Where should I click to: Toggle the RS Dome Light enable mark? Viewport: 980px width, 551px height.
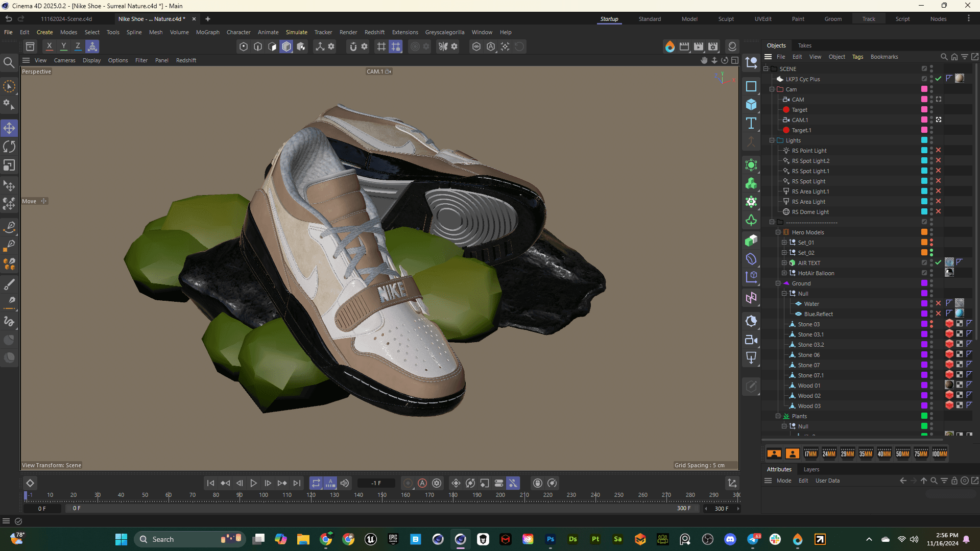click(x=938, y=211)
